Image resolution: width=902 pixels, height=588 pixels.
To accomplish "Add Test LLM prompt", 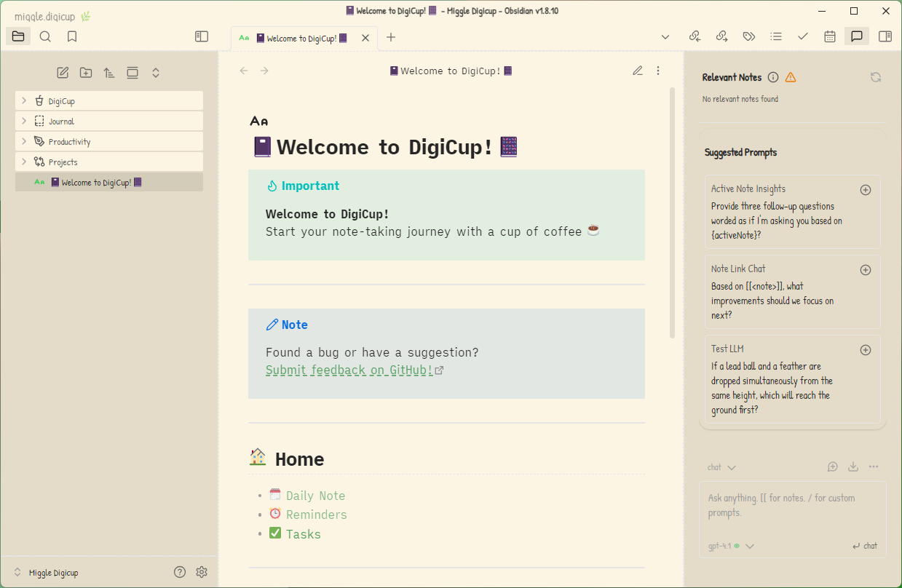I will [x=866, y=350].
